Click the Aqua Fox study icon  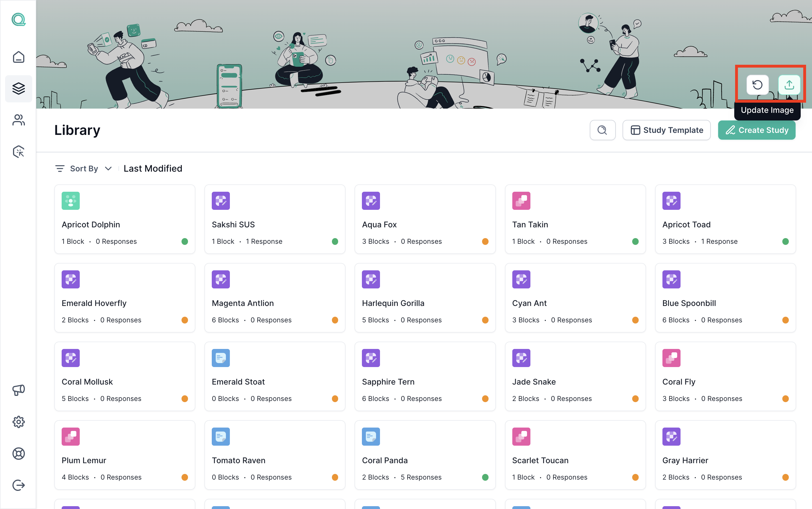[x=371, y=201]
